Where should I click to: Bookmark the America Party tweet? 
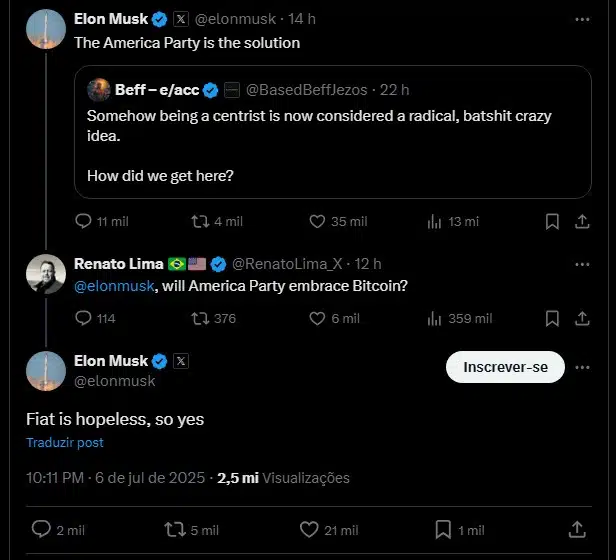click(x=552, y=221)
